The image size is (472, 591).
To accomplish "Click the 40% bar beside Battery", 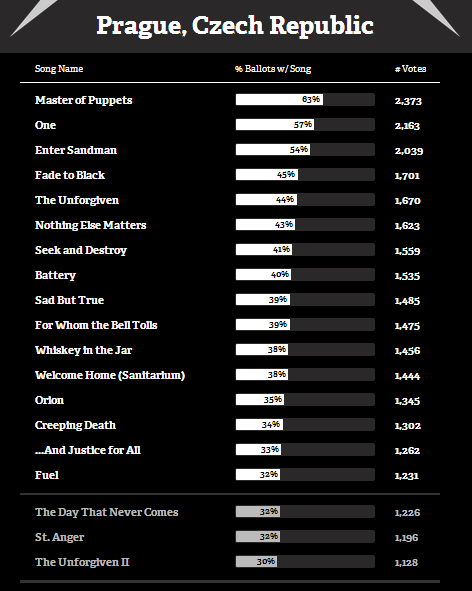I will [x=305, y=274].
